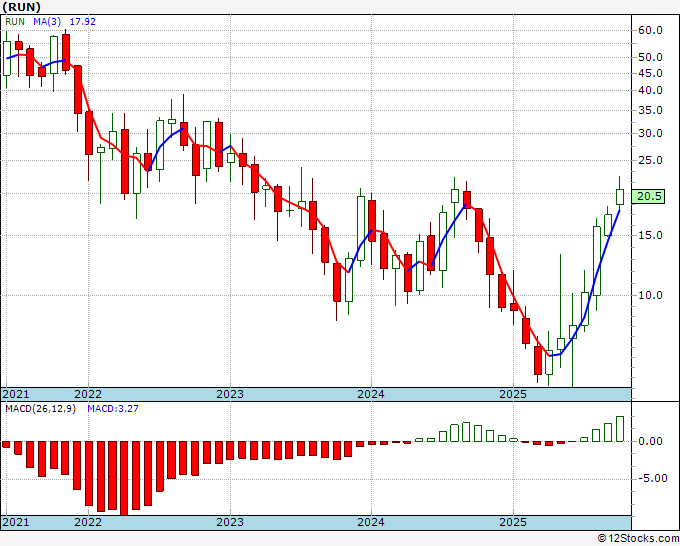This screenshot has width=680, height=546.
Task: Click the 45.0 price axis label
Action: (651, 73)
